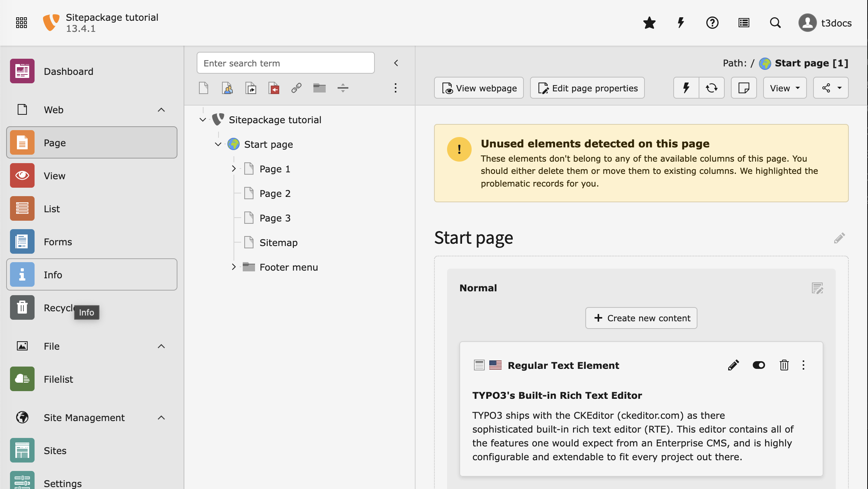868x489 pixels.
Task: Pick the mount point page icon
Action: 274,88
